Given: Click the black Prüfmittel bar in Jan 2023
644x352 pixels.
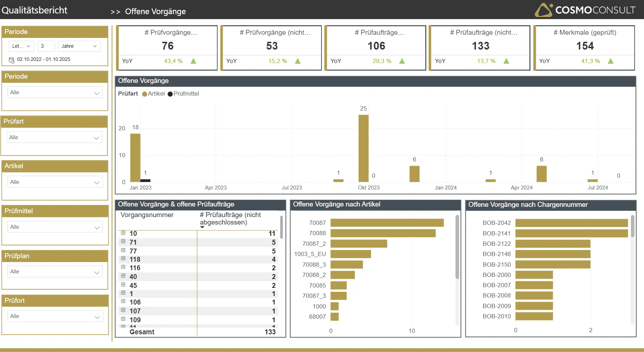Looking at the screenshot, I should point(145,181).
